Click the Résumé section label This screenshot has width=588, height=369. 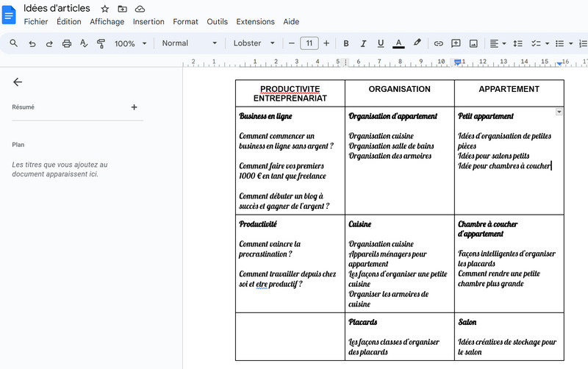(x=23, y=107)
